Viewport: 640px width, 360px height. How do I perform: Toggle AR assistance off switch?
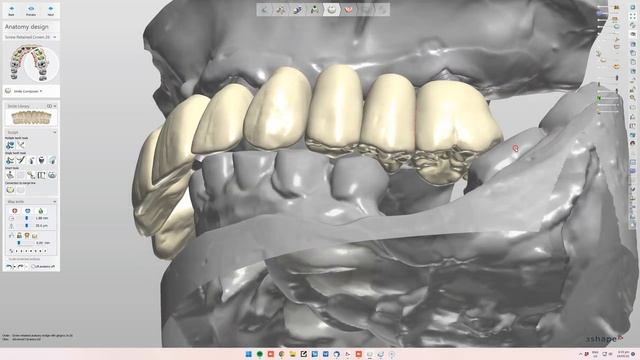(x=43, y=267)
